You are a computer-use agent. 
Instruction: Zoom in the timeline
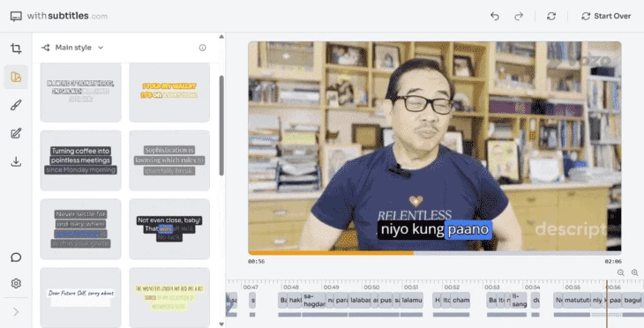pos(635,272)
